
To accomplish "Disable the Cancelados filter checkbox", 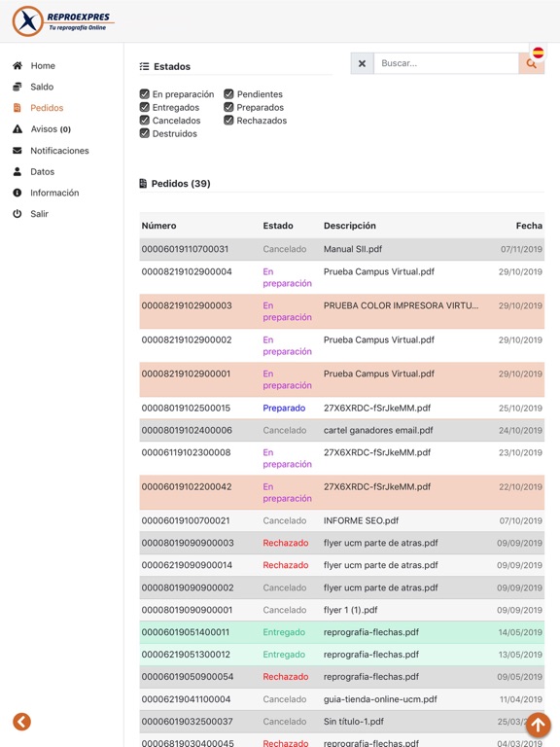I will 144,120.
